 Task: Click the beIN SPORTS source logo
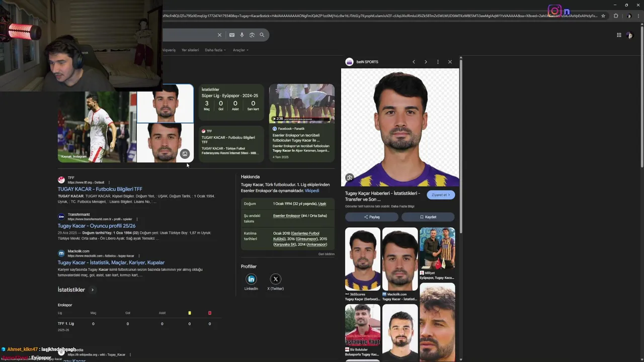point(349,62)
